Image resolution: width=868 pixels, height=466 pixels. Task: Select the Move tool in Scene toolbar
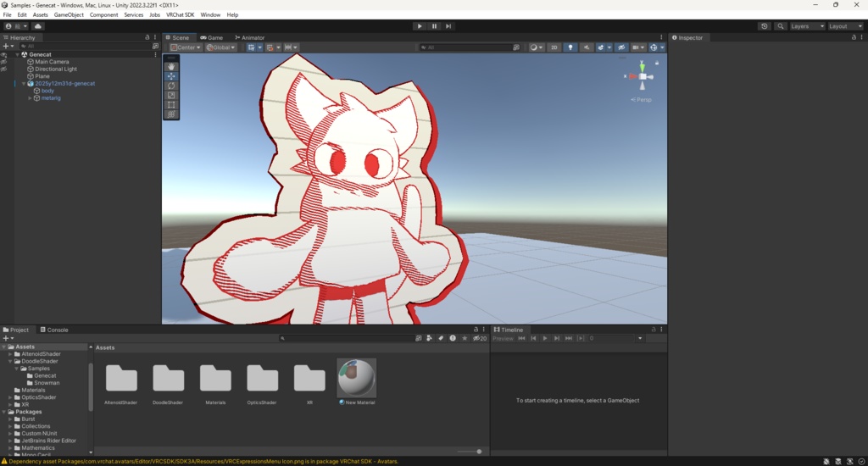click(x=171, y=76)
